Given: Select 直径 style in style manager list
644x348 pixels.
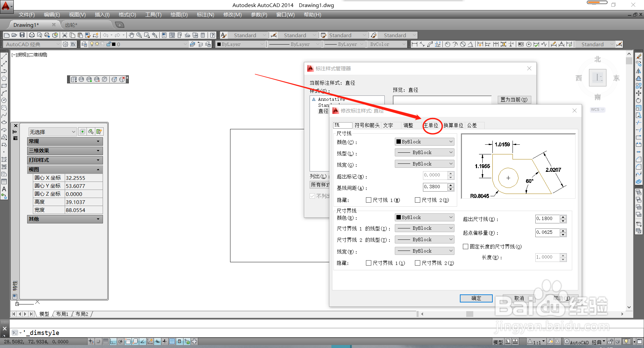Looking at the screenshot, I should [323, 111].
